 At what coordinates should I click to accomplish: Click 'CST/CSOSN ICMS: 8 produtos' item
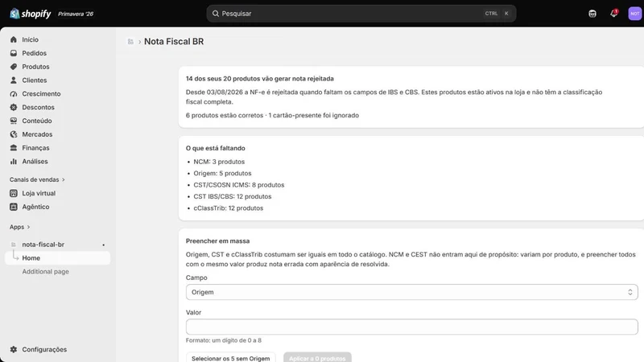tap(238, 185)
